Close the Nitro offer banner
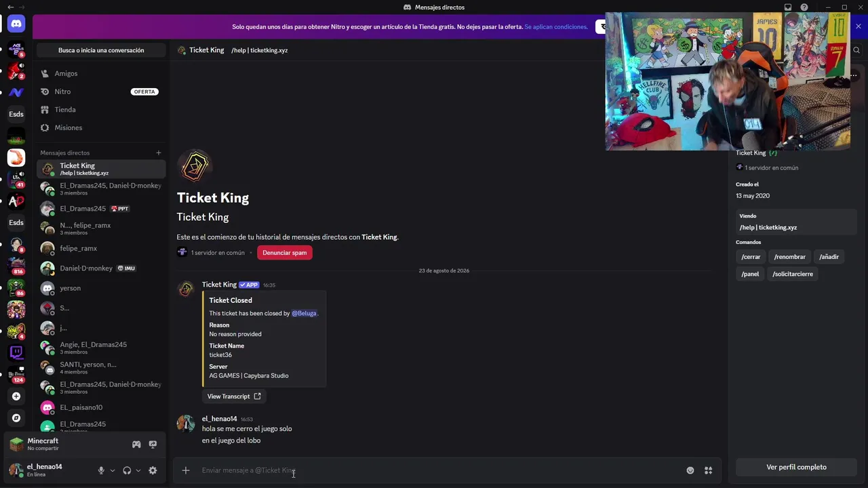This screenshot has width=868, height=488. tap(859, 27)
